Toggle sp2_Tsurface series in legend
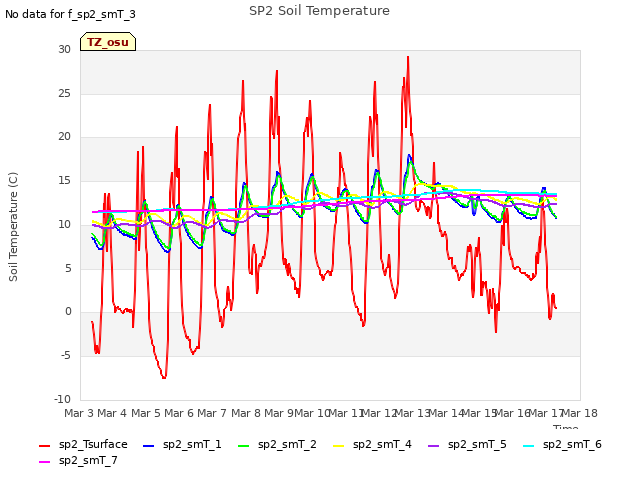This screenshot has width=640, height=480. [x=83, y=444]
